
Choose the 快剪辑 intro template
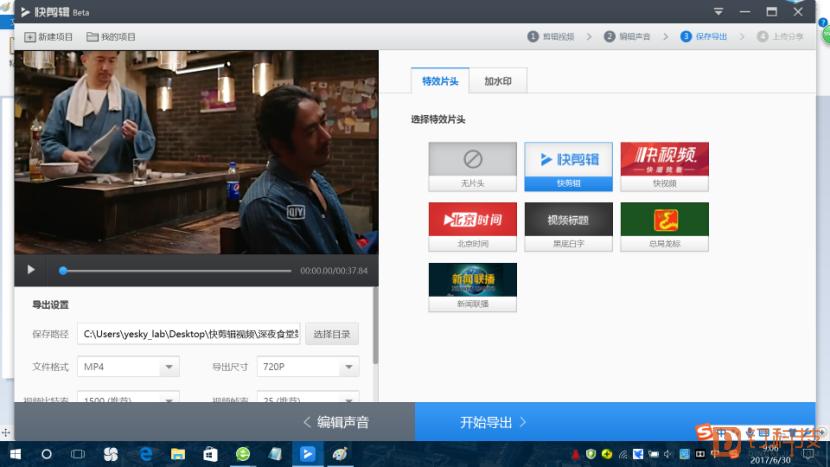point(569,166)
